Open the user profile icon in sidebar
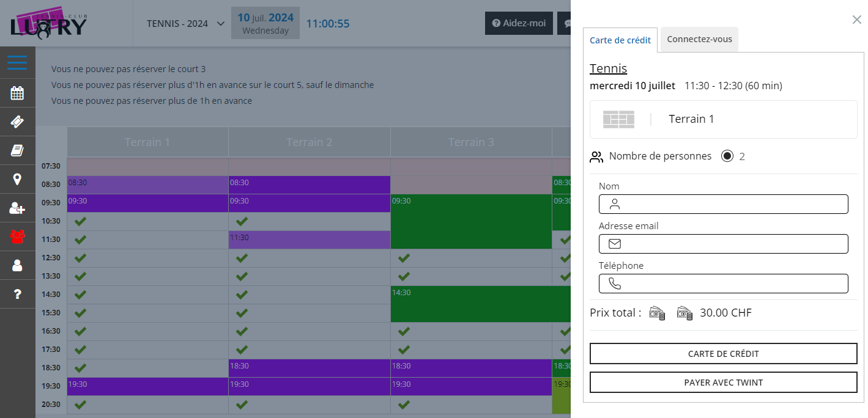Screen dimensions: 868x418 tap(17, 265)
